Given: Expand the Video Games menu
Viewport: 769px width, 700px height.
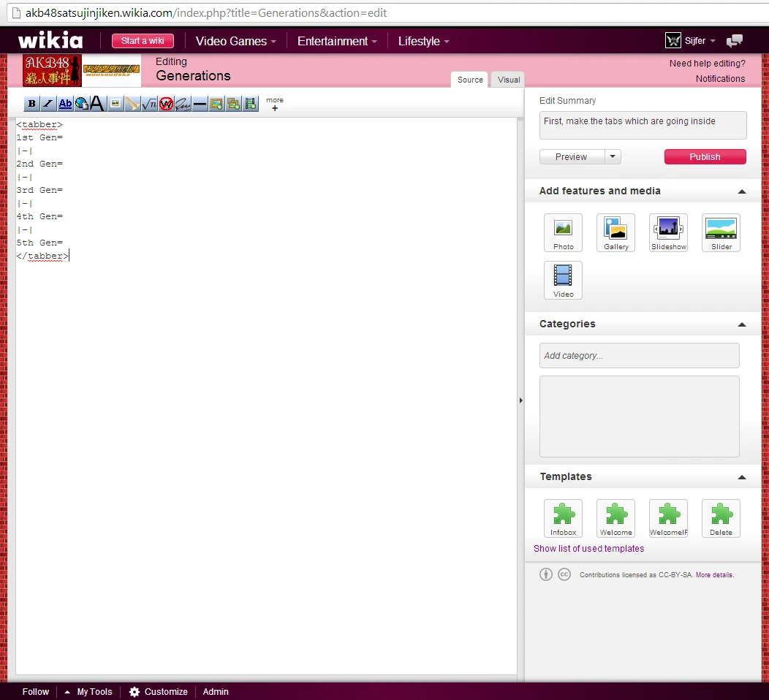Looking at the screenshot, I should (235, 41).
